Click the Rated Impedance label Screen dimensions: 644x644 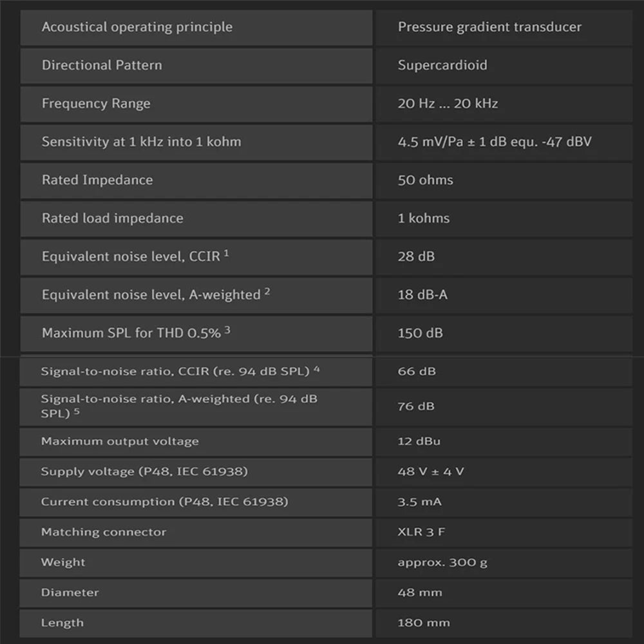pos(97,180)
